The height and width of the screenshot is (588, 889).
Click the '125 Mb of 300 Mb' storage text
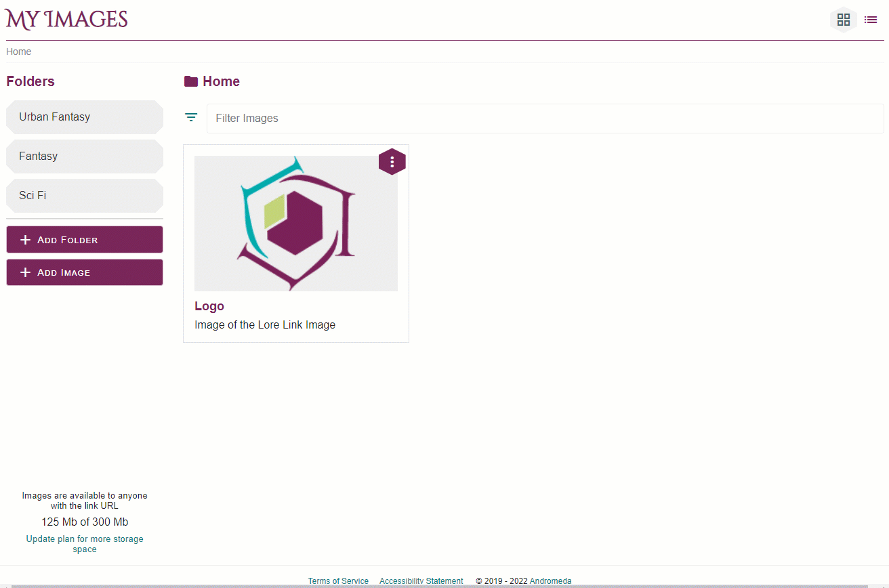tap(85, 522)
